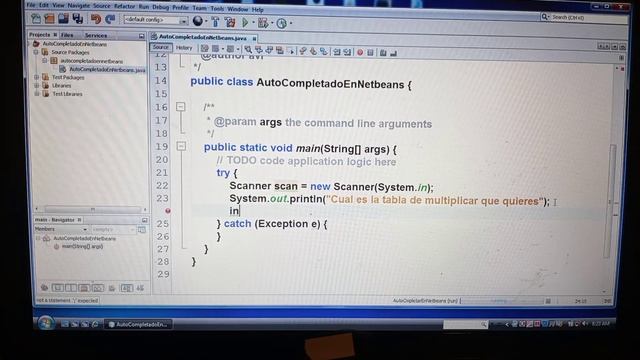Click the Build Project hammer icon
This screenshot has width=640, height=360.
[x=216, y=22]
